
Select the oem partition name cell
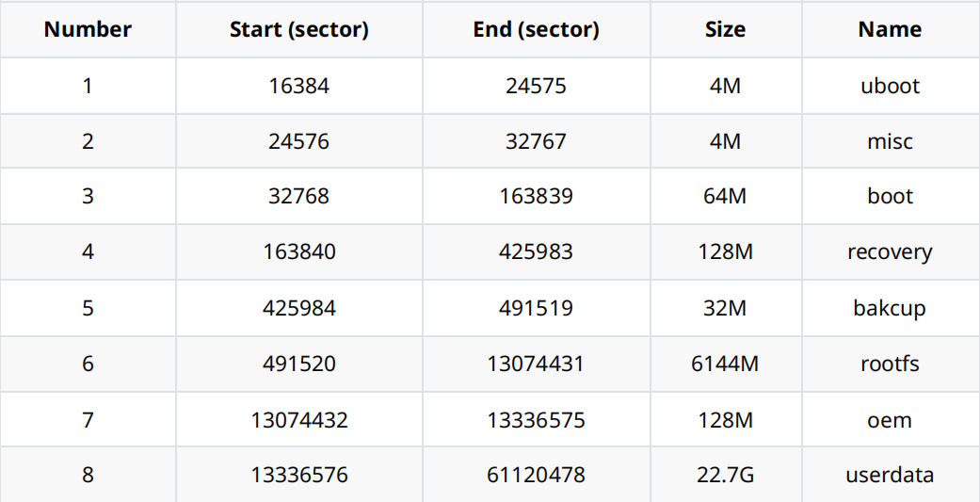coord(890,419)
